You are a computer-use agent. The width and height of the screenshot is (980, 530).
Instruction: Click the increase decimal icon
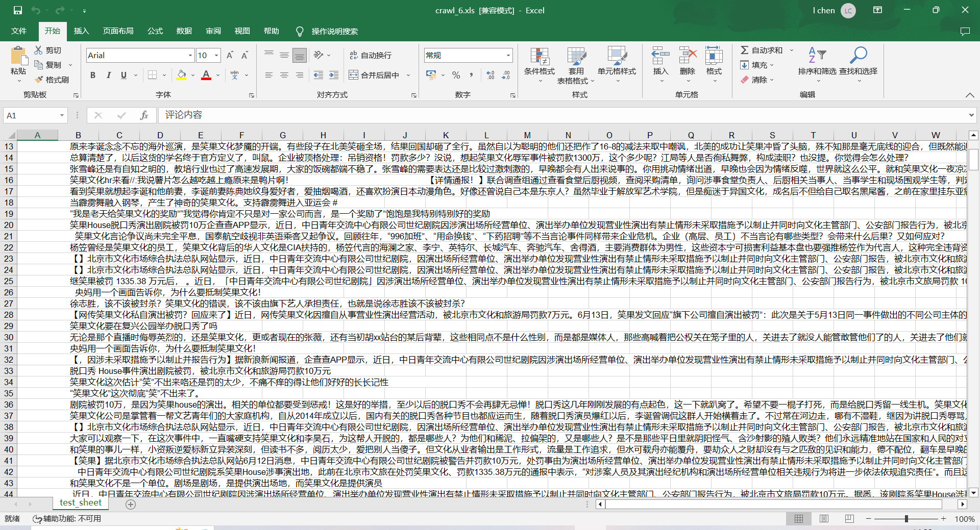(491, 75)
